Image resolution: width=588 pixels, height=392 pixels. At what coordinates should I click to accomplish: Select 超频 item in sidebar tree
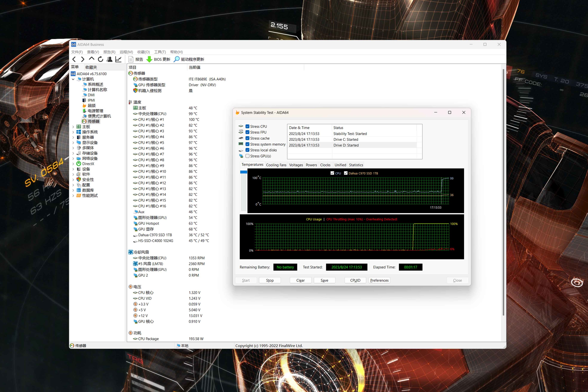(91, 106)
